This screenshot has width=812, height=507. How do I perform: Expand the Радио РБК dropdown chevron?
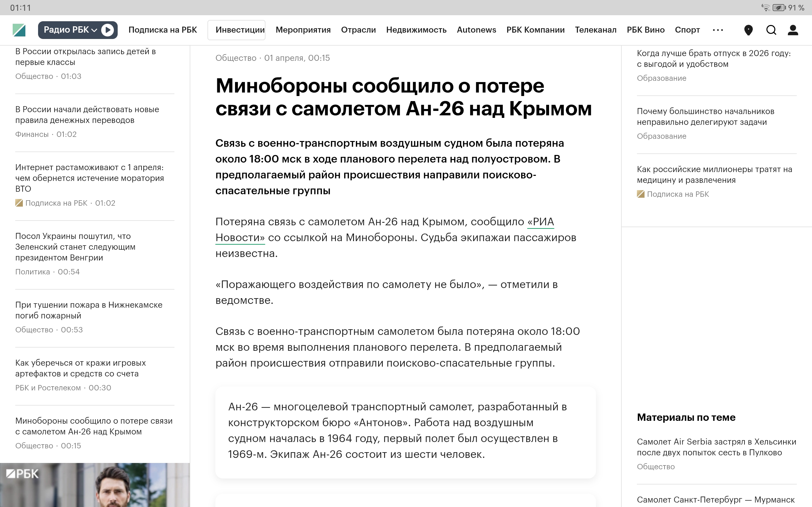click(94, 30)
